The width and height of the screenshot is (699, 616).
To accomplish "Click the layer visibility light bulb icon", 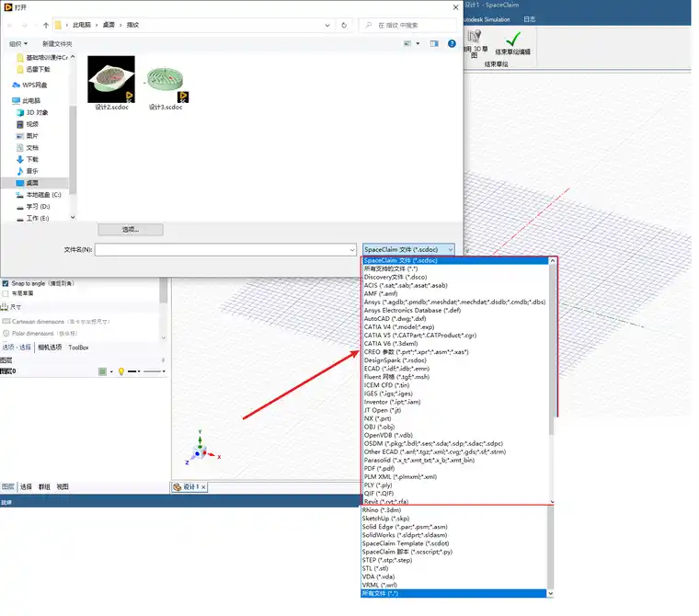I will (120, 371).
